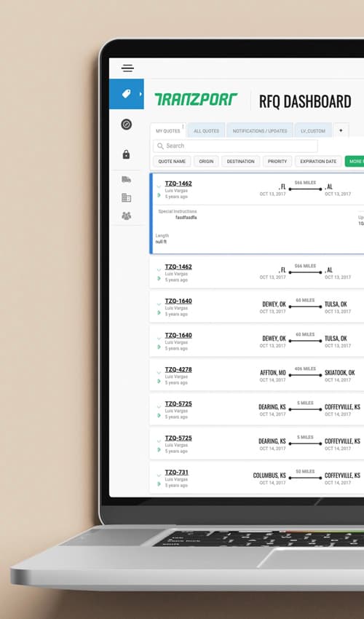Switch to the All Quotes tab

pos(206,130)
